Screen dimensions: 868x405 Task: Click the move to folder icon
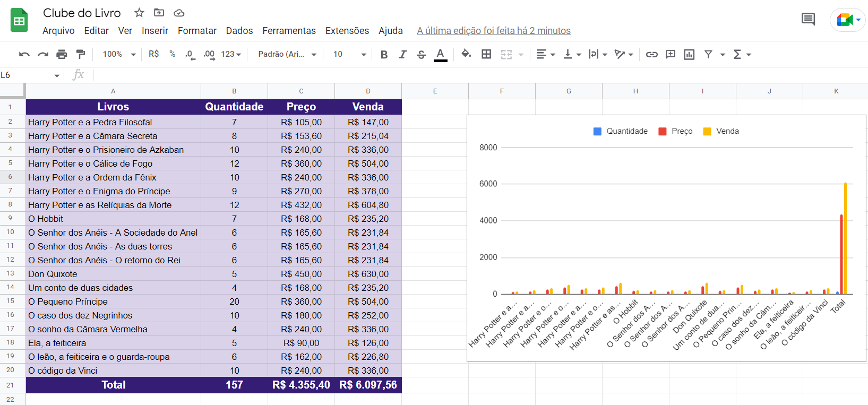(159, 13)
